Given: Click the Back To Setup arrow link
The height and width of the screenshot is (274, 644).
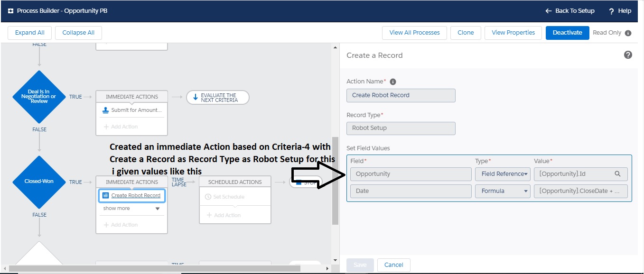Looking at the screenshot, I should coord(569,10).
